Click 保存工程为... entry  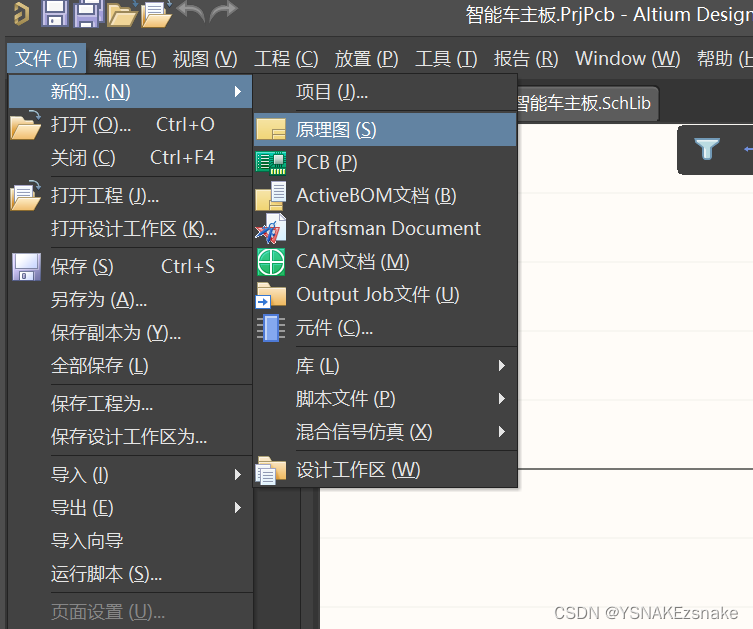coord(130,403)
